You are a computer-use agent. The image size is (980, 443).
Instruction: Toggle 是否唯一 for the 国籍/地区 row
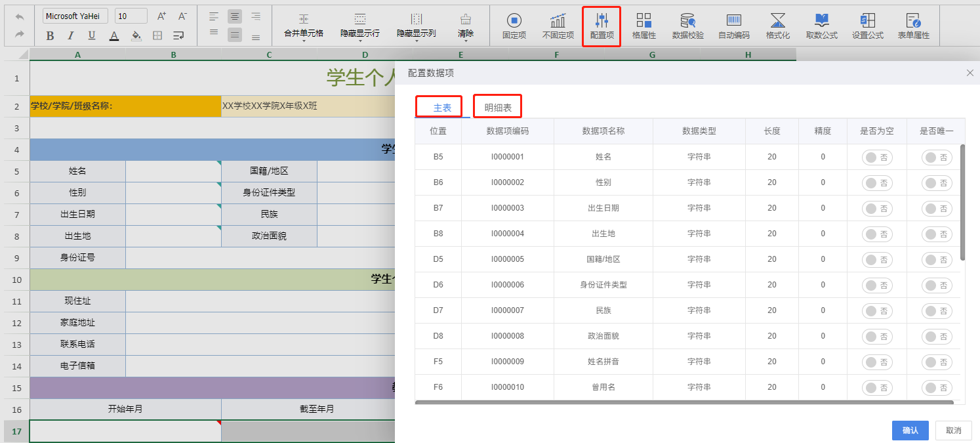[937, 260]
